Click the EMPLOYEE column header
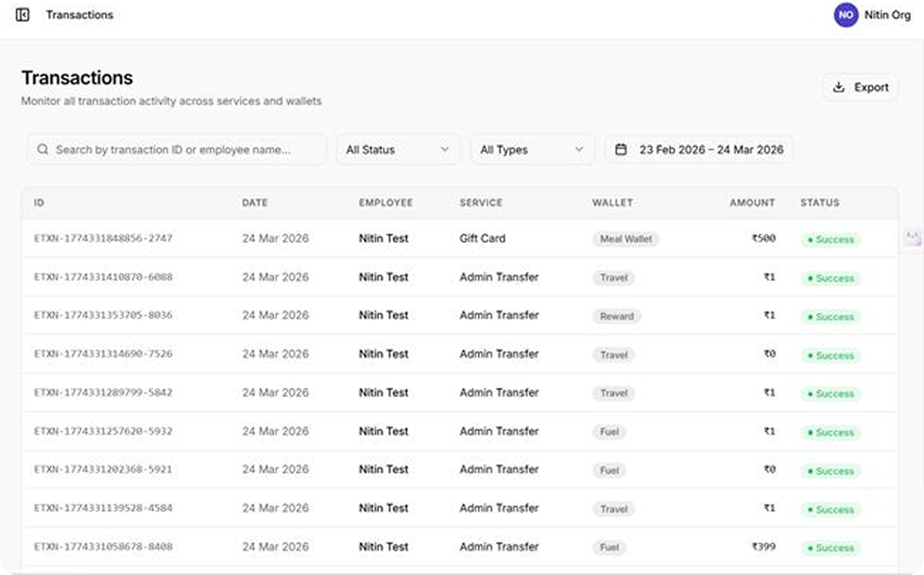924x575 pixels. 386,203
